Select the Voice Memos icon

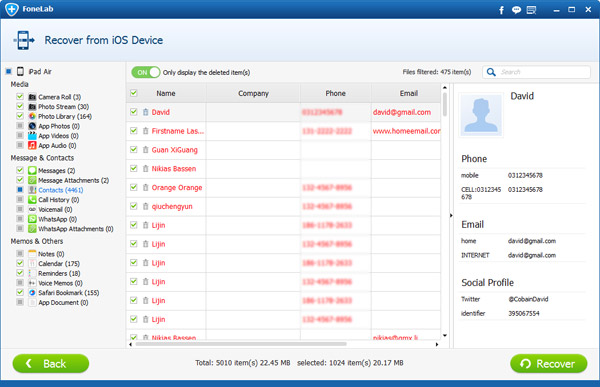pyautogui.click(x=33, y=283)
